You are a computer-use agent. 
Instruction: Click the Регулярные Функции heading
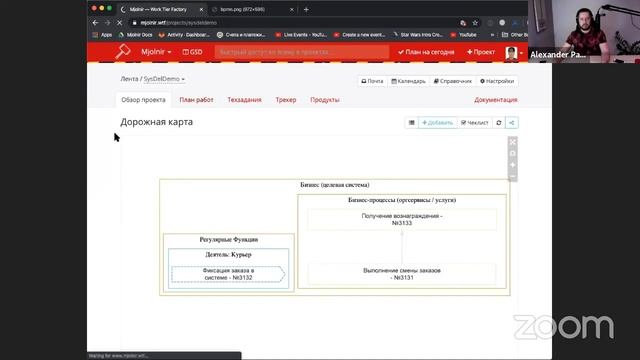pos(229,239)
